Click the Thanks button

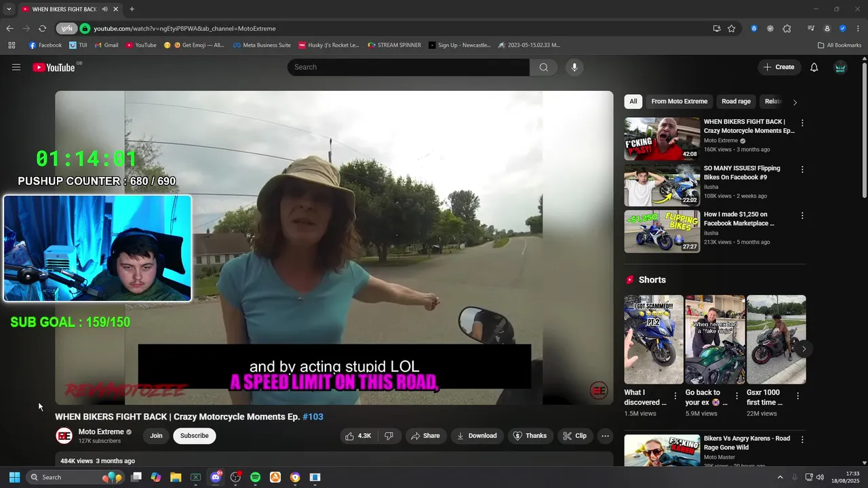[x=530, y=436]
